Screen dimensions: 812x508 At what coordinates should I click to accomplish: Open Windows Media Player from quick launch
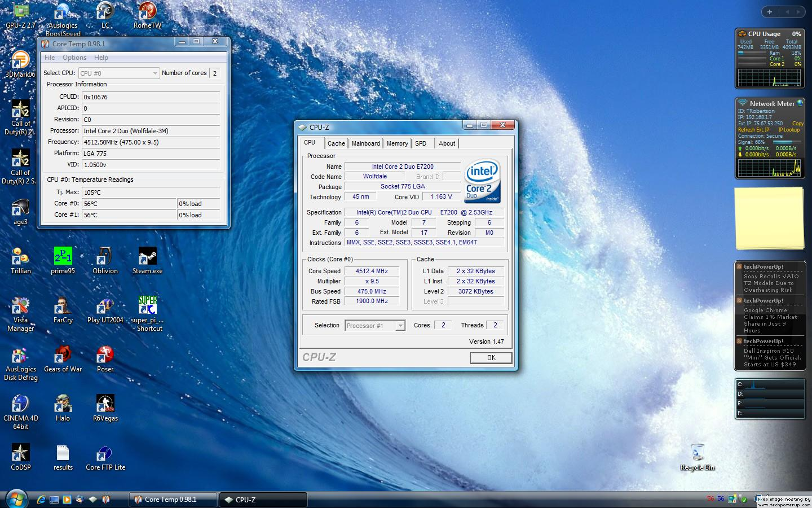pyautogui.click(x=67, y=500)
